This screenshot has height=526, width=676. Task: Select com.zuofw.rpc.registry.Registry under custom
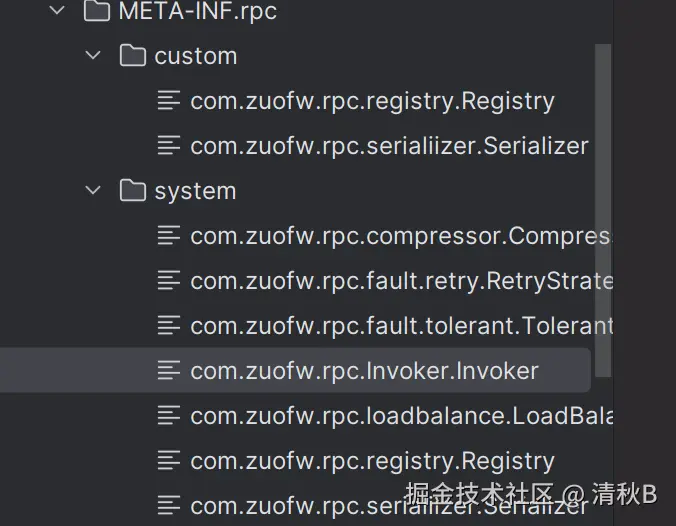[372, 100]
